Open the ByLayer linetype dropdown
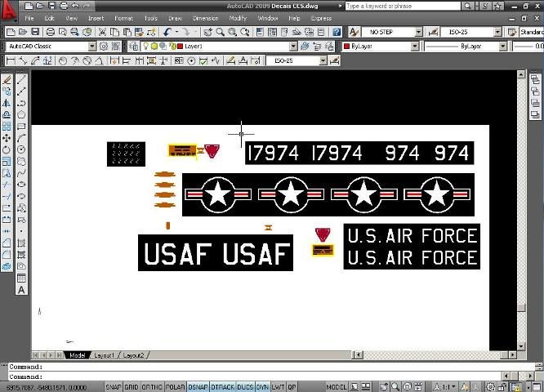Screen dimensions: 544x392 503,46
